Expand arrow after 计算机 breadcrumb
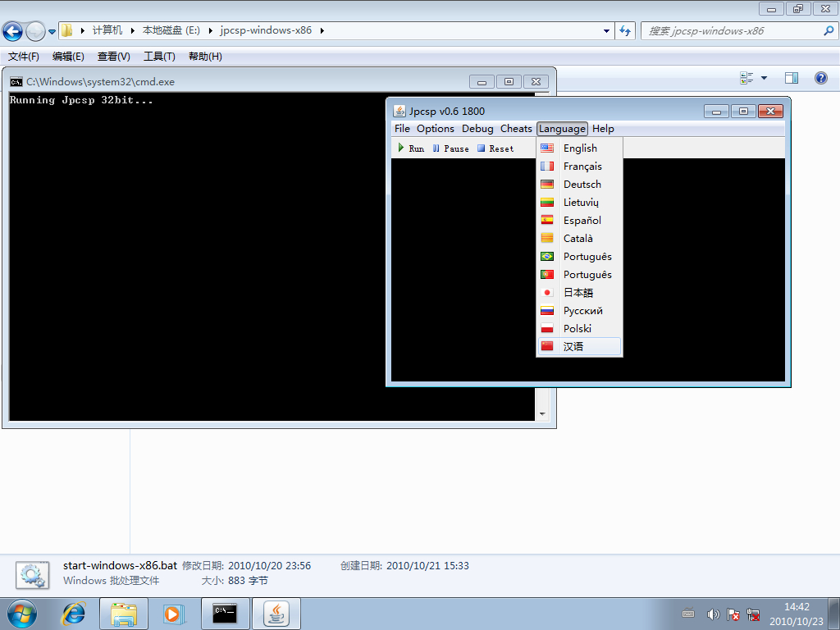Image resolution: width=840 pixels, height=630 pixels. click(132, 30)
